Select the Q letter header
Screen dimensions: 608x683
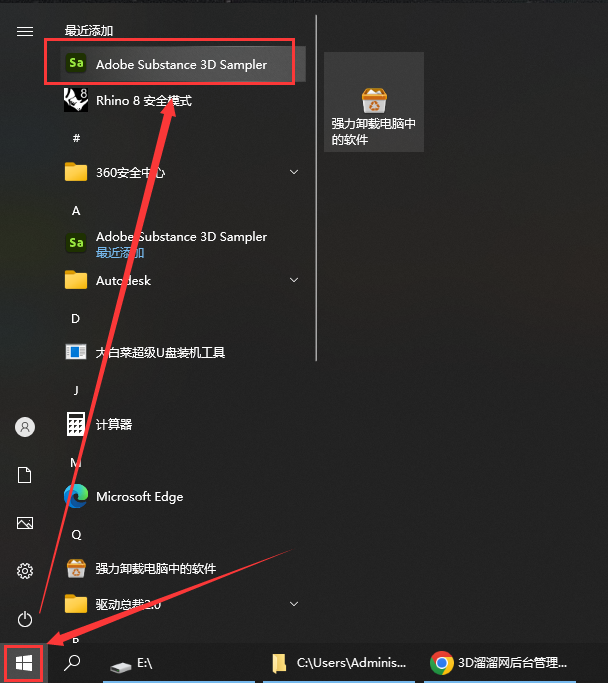pos(76,534)
